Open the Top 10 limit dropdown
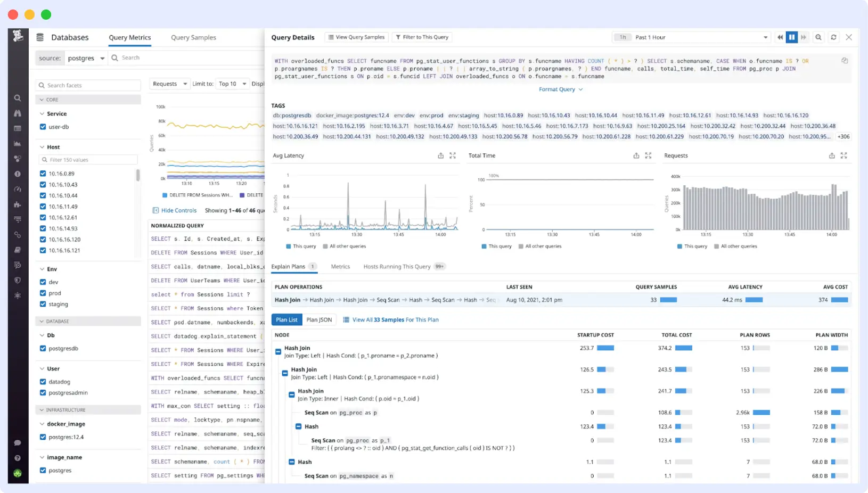The image size is (868, 493). pyautogui.click(x=232, y=84)
